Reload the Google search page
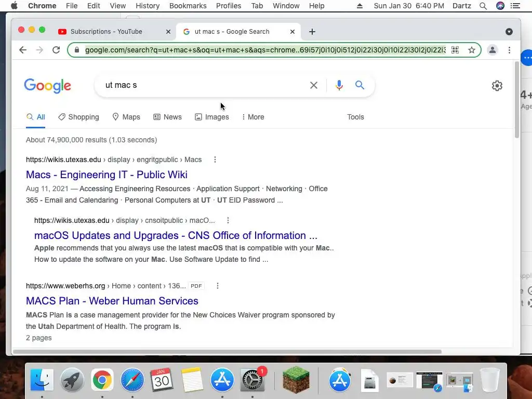Viewport: 532px width, 399px height. 56,50
